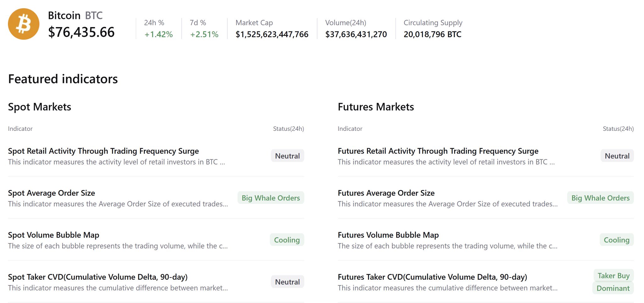Click the Neutral badge for Futures Retail Activity
Screen dimensions: 644x303
(x=617, y=156)
